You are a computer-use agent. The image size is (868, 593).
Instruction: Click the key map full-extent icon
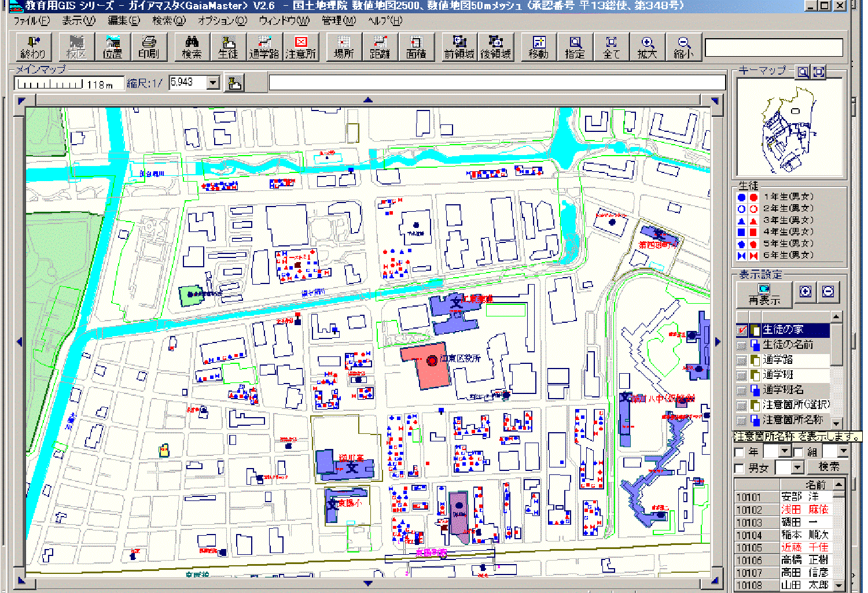tap(819, 72)
